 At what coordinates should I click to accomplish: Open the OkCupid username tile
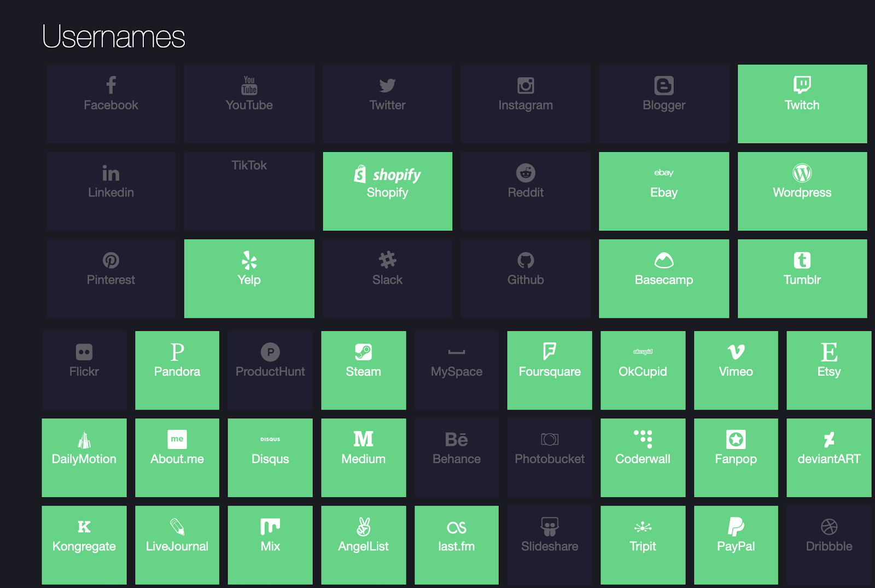(643, 370)
